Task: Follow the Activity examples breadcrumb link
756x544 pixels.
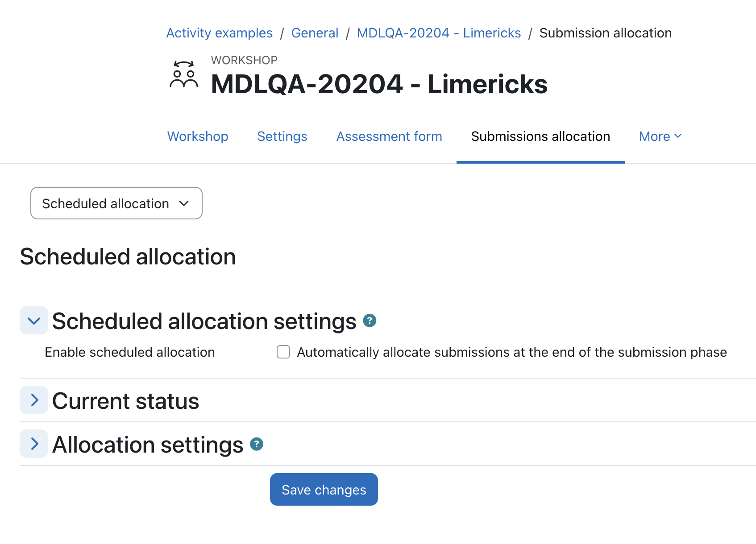Action: [x=219, y=33]
